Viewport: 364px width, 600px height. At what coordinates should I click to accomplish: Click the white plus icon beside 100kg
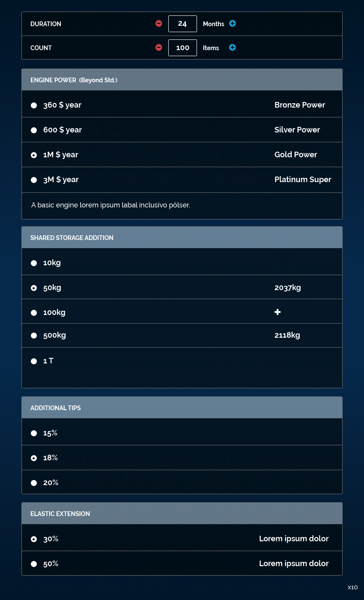coord(277,312)
